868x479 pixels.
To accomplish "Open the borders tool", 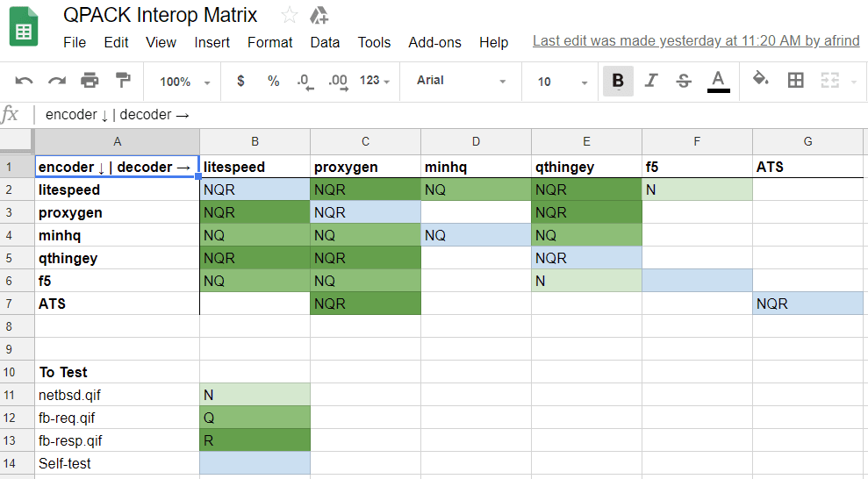I will (795, 81).
